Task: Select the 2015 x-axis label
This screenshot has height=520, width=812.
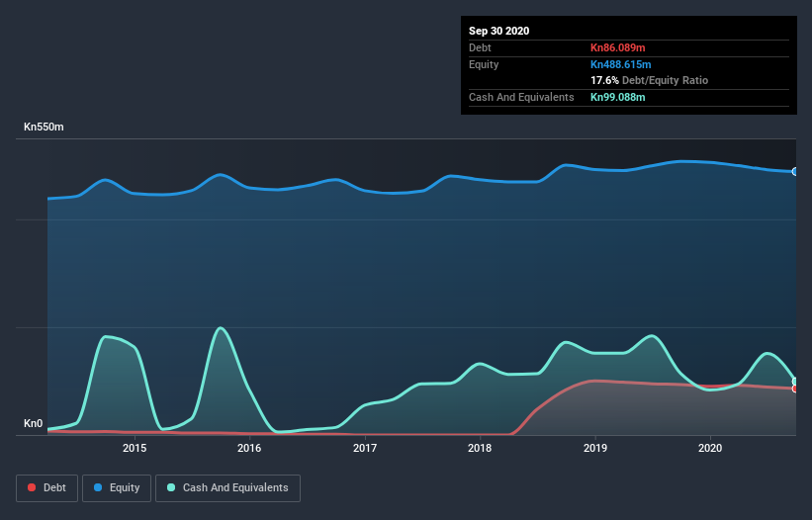Action: click(x=135, y=448)
